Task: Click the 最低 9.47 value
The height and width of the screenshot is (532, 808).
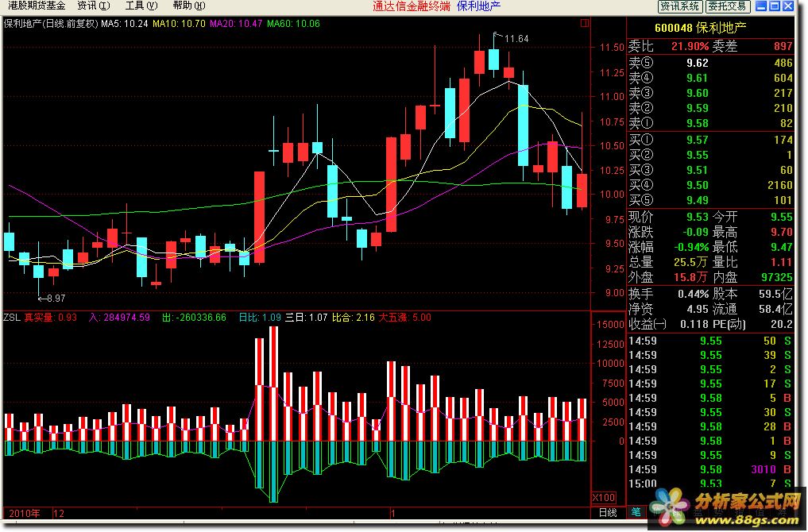Action: pos(782,247)
